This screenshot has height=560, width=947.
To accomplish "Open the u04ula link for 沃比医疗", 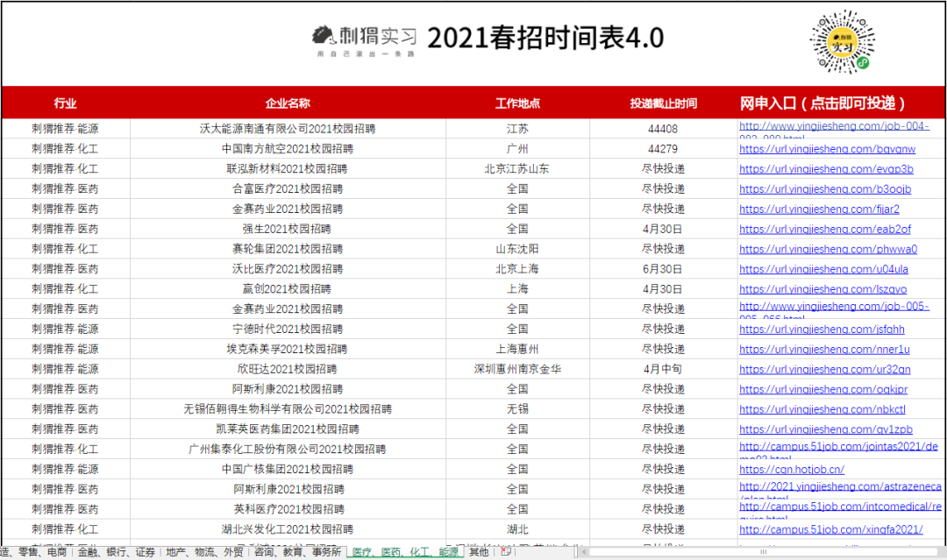I will click(823, 269).
